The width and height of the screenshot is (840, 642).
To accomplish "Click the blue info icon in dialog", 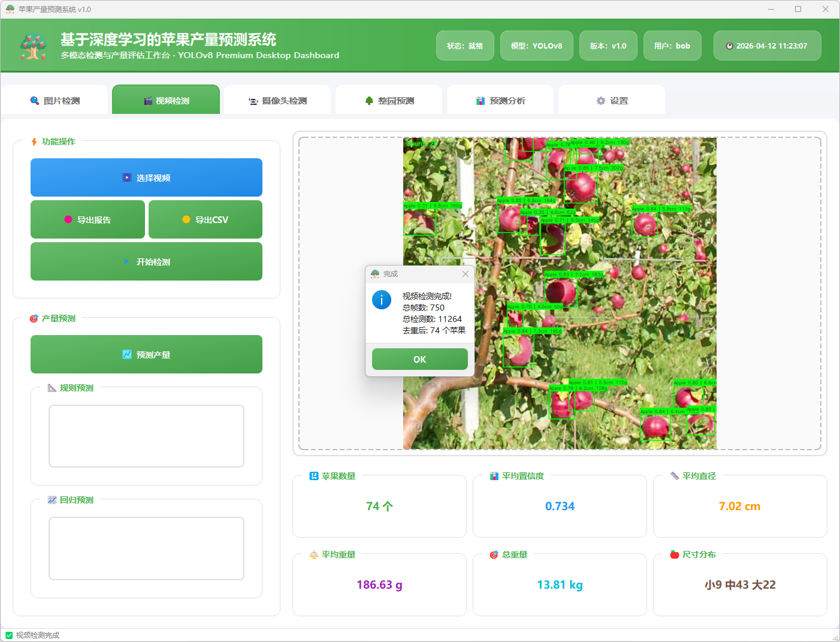I will click(x=382, y=299).
